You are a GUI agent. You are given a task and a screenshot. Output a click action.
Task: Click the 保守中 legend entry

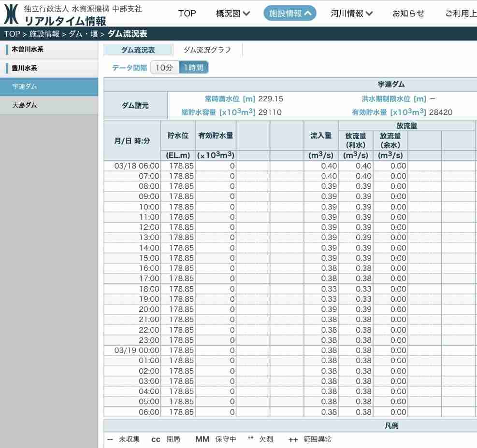[225, 439]
